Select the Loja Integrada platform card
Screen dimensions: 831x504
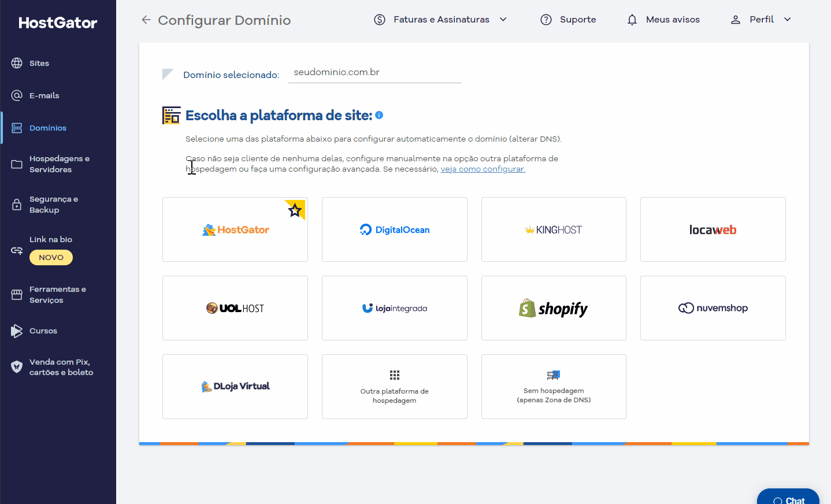[x=395, y=308]
